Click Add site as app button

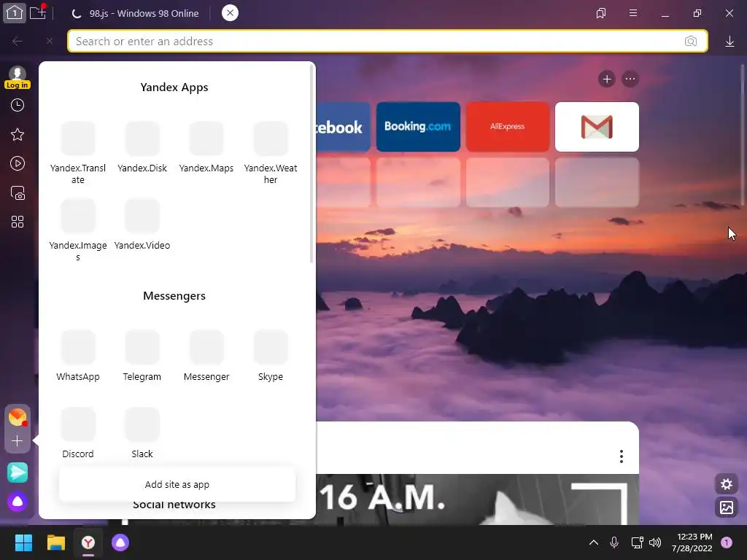point(177,484)
